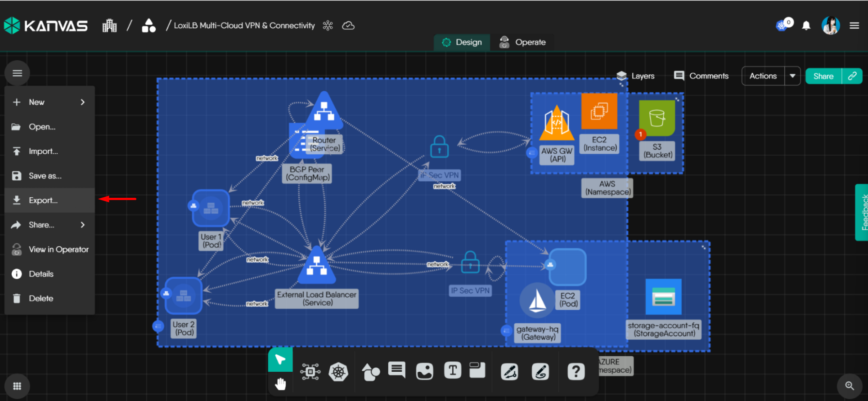
Task: Click the Actions button
Action: click(763, 76)
